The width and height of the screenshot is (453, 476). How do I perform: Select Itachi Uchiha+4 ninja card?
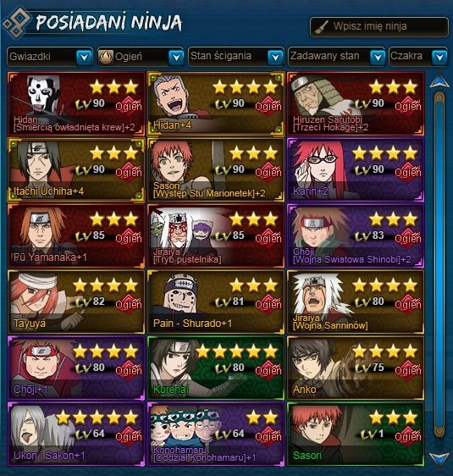[x=76, y=169]
